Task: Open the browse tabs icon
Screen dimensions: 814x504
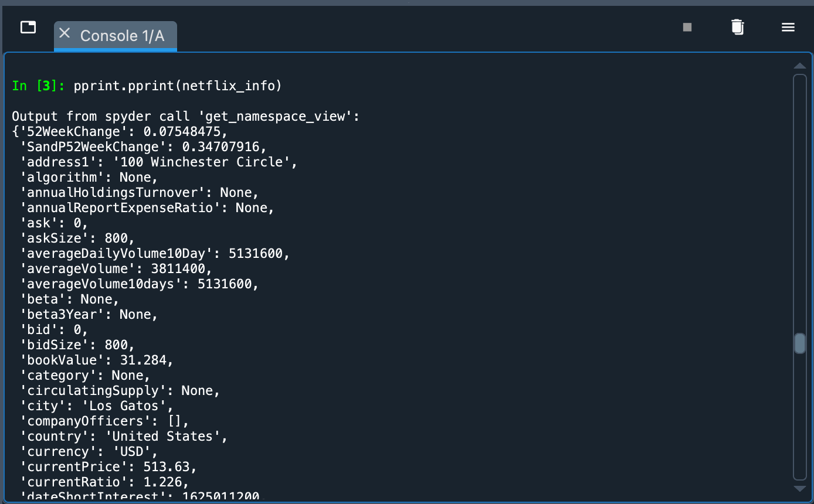Action: click(28, 27)
